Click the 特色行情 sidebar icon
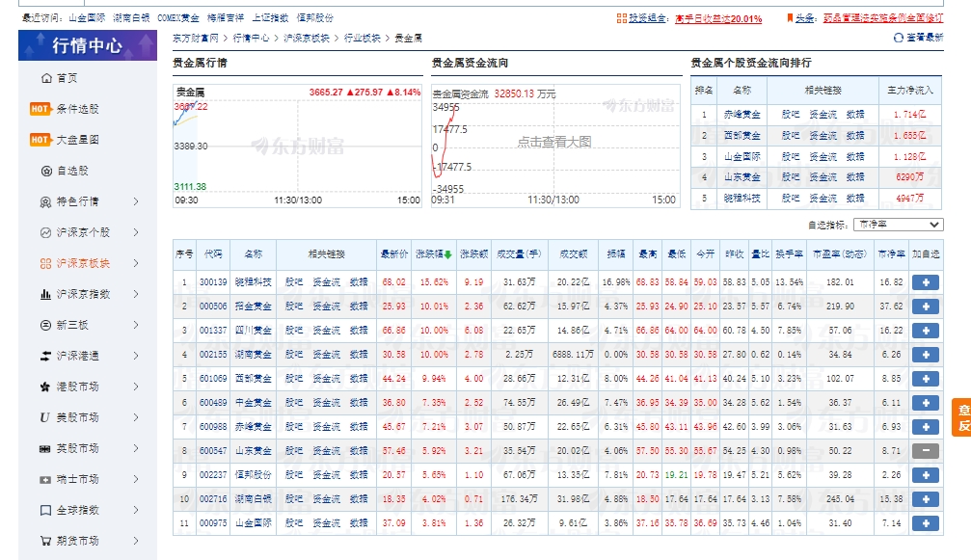 tap(46, 201)
